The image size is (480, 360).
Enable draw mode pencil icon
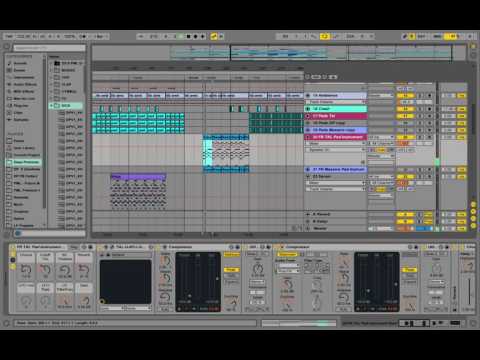click(404, 36)
